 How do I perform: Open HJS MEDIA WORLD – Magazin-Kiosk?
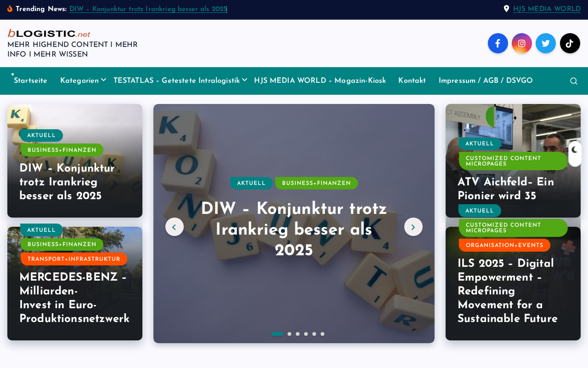click(x=320, y=81)
